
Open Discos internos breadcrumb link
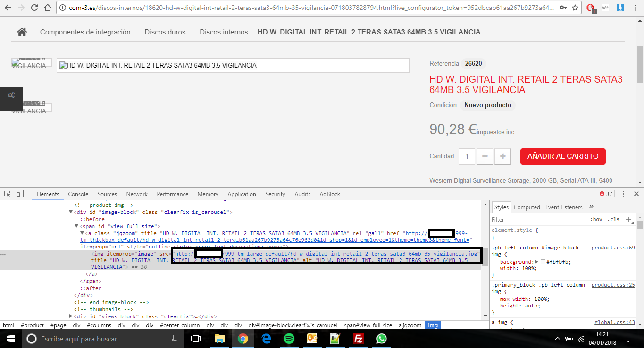tap(224, 32)
